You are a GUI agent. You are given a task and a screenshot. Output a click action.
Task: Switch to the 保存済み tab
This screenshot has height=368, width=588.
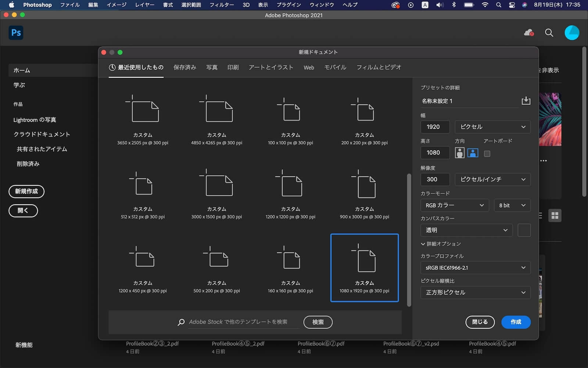(x=185, y=67)
